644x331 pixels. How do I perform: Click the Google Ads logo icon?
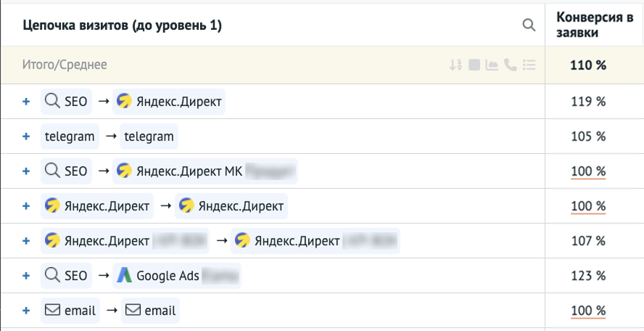coord(125,276)
